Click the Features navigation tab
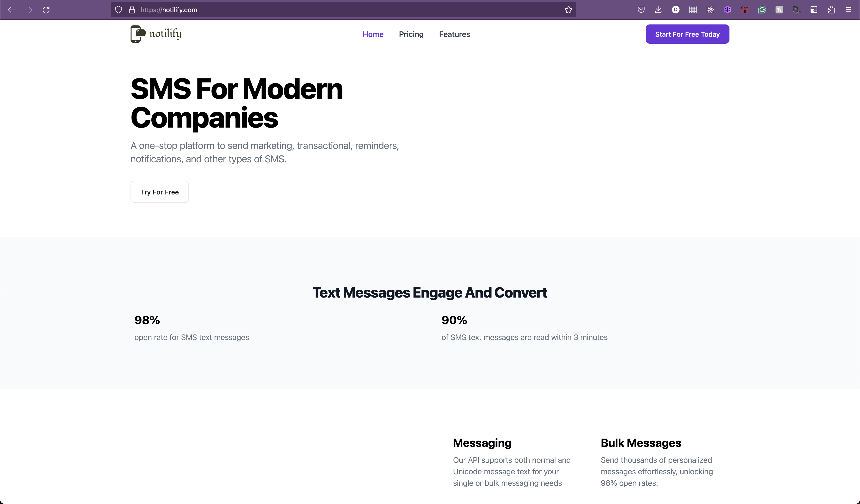Image resolution: width=860 pixels, height=504 pixels. (454, 34)
